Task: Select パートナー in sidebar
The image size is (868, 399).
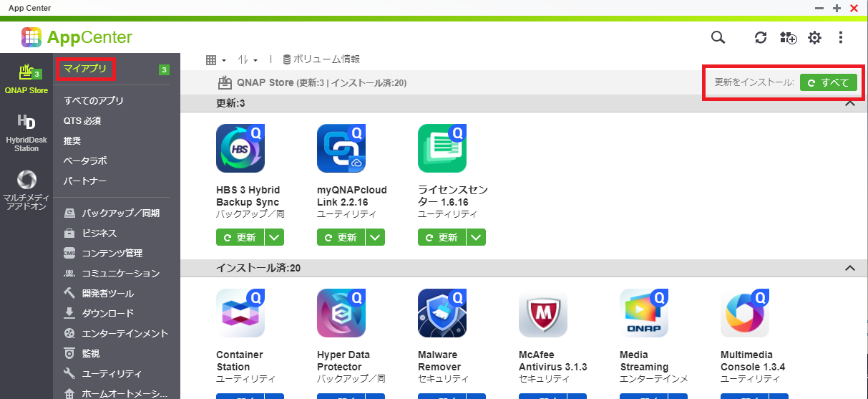Action: coord(85,181)
